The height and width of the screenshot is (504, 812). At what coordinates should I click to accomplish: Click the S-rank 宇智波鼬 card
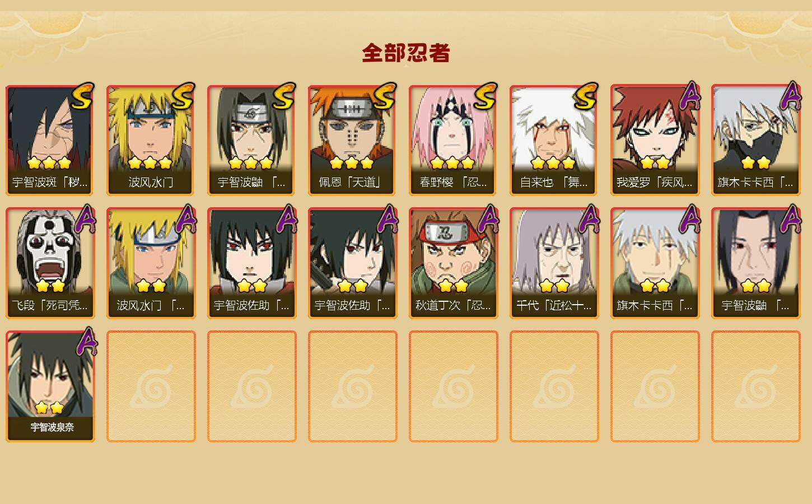[251, 141]
